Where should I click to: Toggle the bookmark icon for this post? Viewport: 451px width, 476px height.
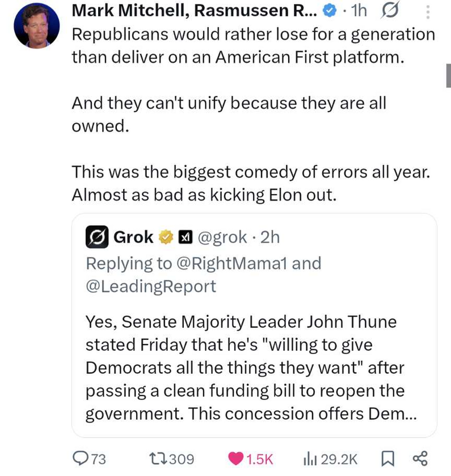(x=388, y=458)
